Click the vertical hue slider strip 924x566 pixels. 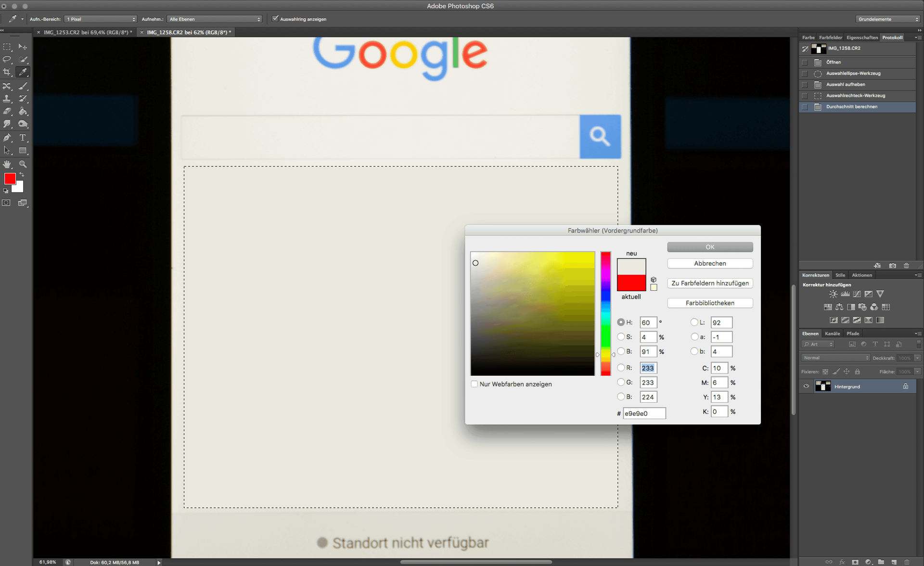click(x=605, y=313)
